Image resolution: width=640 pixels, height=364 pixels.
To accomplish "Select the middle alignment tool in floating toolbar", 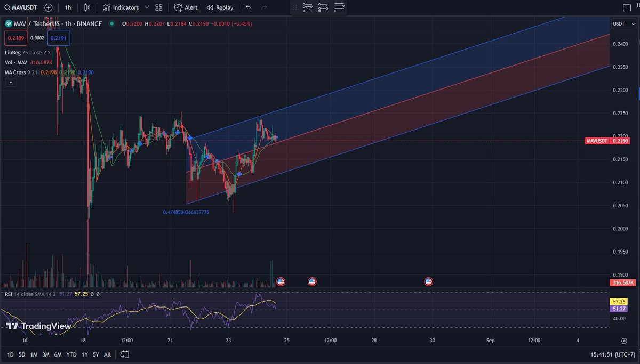I will (x=323, y=7).
